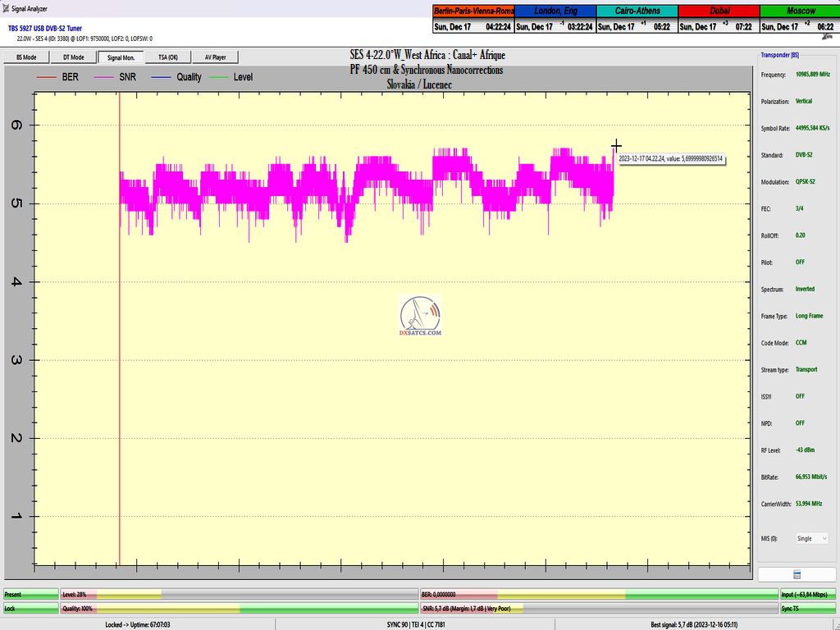The height and width of the screenshot is (630, 840).
Task: Click the Moscow world clock header
Action: click(x=799, y=11)
